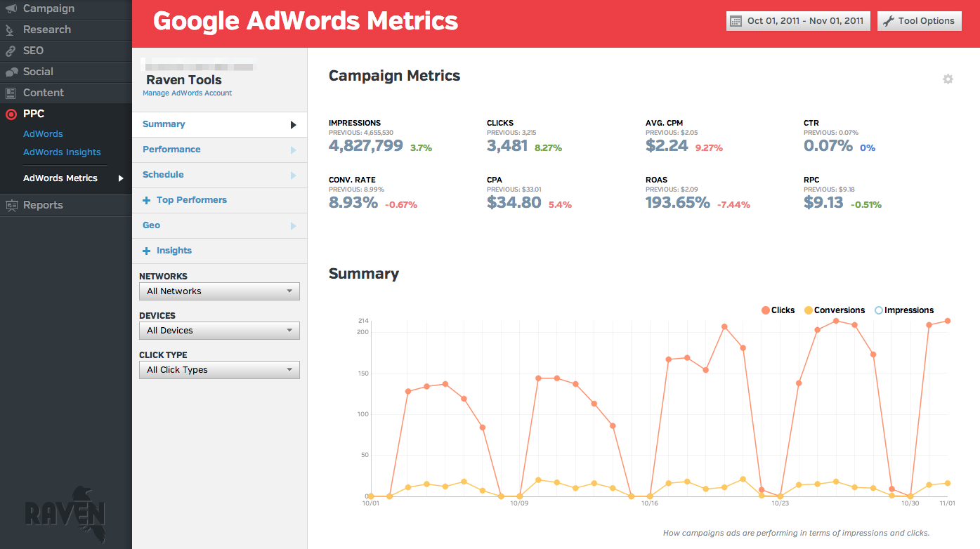
Task: Click the Tool Options button
Action: point(919,21)
